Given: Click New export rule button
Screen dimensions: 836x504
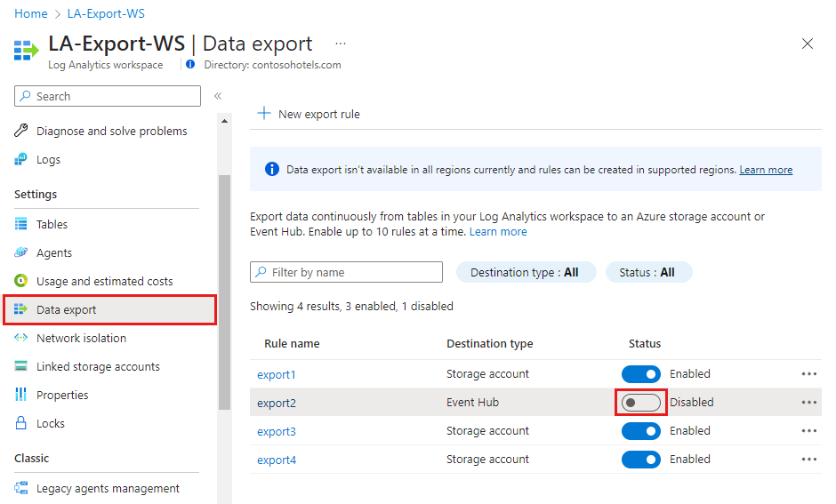Looking at the screenshot, I should pos(309,114).
